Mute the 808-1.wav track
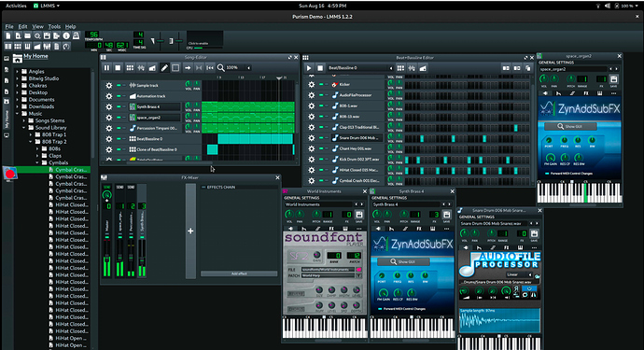Screen dimensions: 644x350 coord(322,106)
